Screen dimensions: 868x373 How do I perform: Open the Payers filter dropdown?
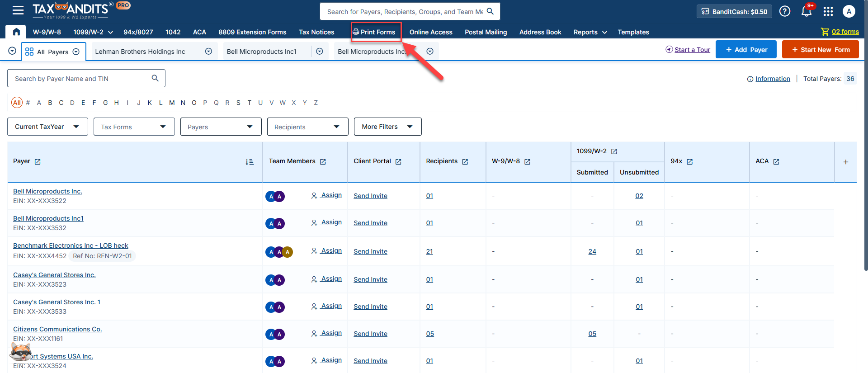(221, 127)
